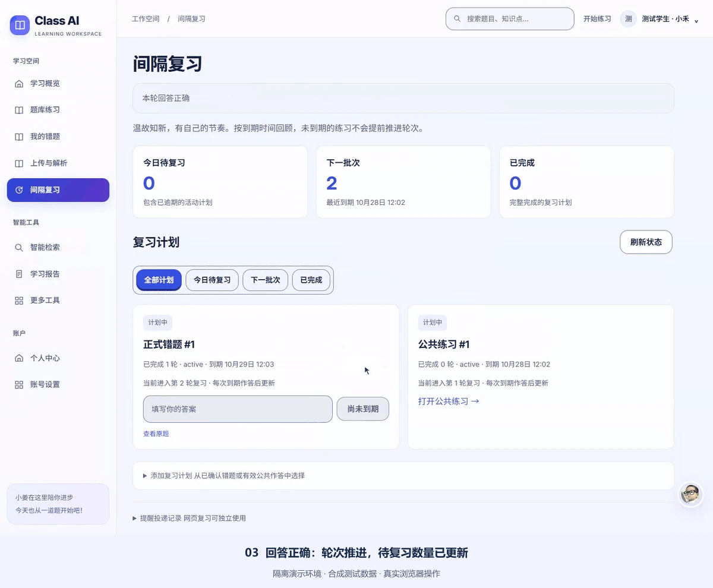713x588 pixels.
Task: Click the text 已完成 1 轮 · active · 到期 10月29日 12:03
Action: (x=209, y=364)
